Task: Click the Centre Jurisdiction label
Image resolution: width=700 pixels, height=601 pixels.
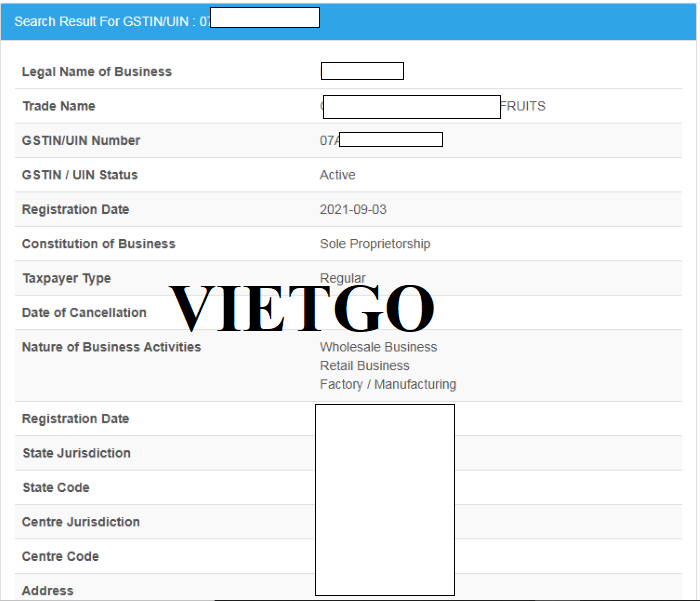Action: [81, 522]
